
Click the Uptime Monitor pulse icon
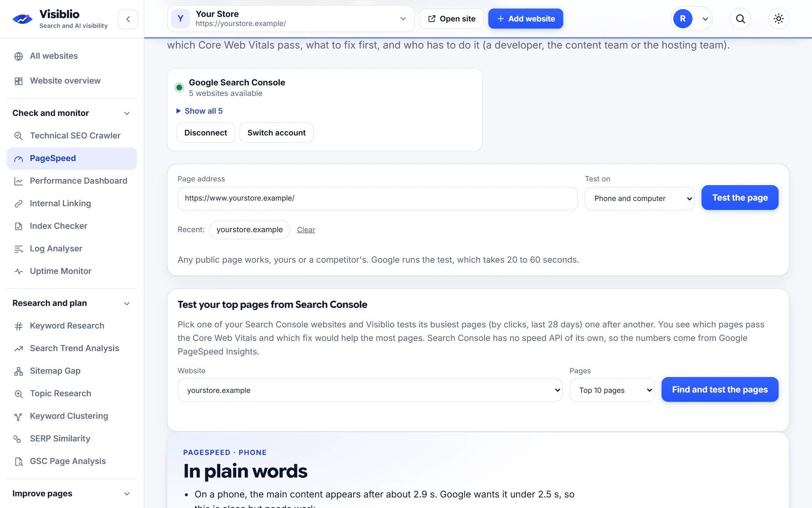point(18,271)
